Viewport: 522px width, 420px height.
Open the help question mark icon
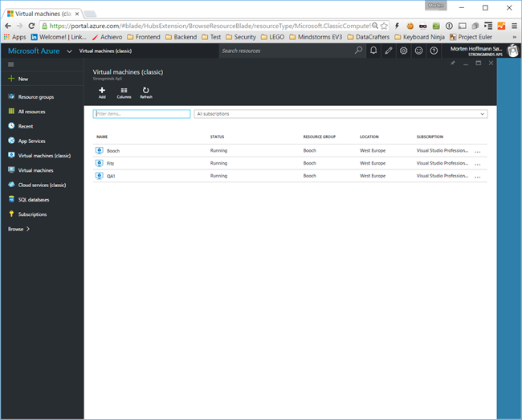point(434,51)
